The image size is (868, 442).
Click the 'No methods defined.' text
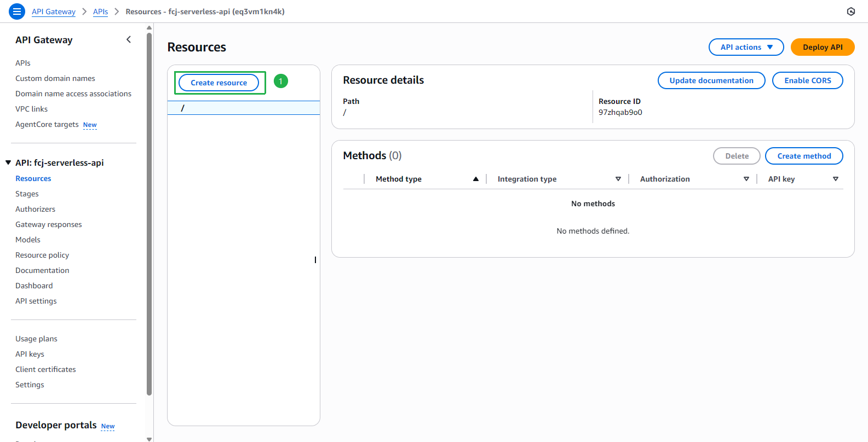593,231
